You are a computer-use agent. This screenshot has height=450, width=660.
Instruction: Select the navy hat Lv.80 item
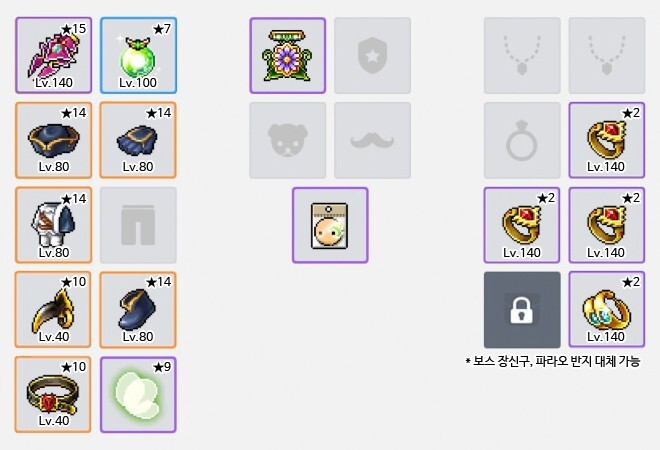click(x=53, y=140)
